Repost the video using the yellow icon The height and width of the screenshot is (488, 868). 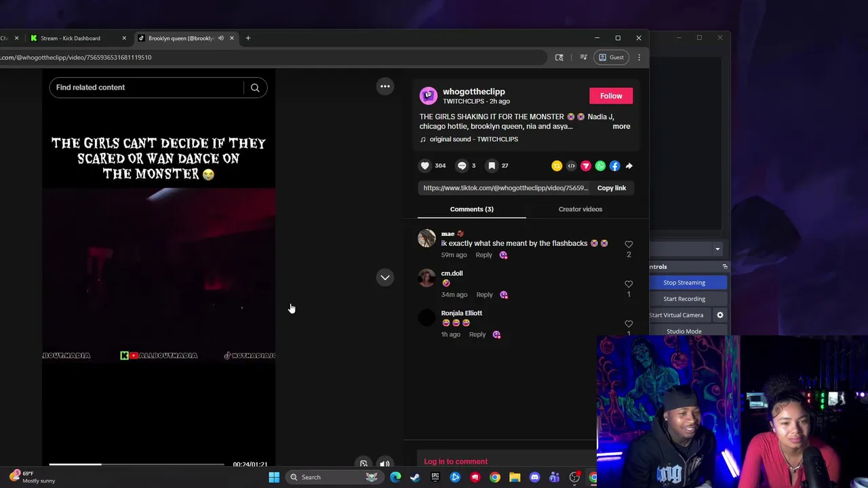(557, 165)
